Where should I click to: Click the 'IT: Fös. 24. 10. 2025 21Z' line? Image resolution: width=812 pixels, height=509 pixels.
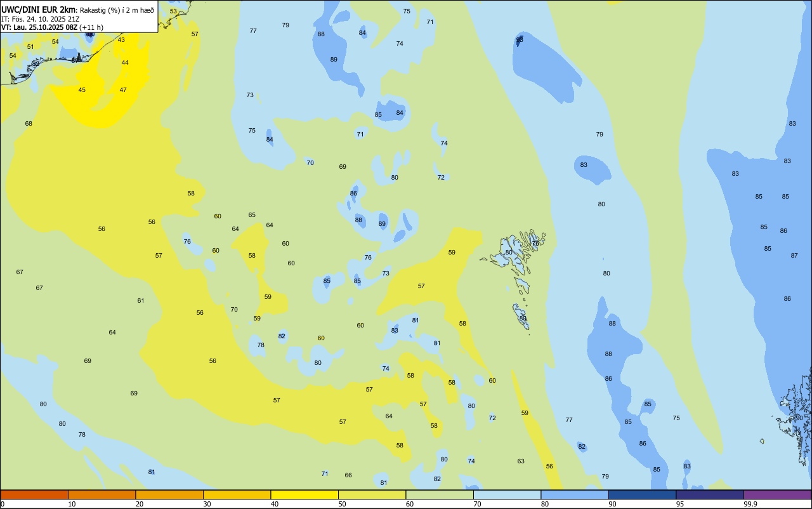(40, 18)
